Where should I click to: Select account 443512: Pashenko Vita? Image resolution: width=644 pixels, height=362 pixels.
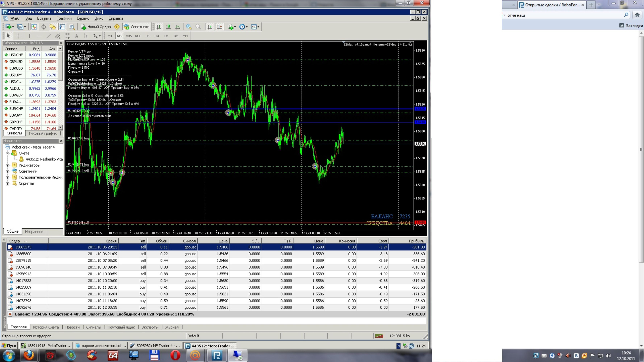click(41, 159)
